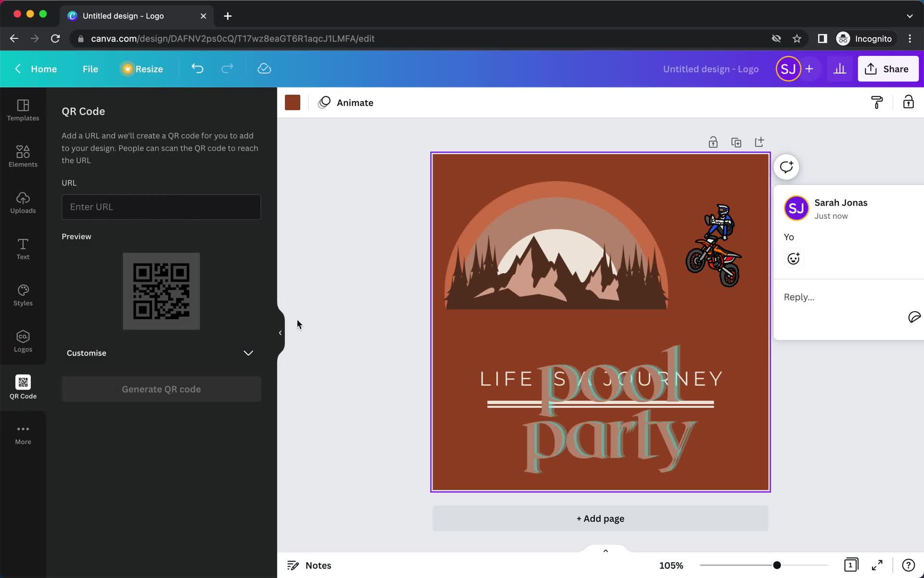The image size is (924, 578).
Task: Click the Enter URL input field
Action: 161,207
